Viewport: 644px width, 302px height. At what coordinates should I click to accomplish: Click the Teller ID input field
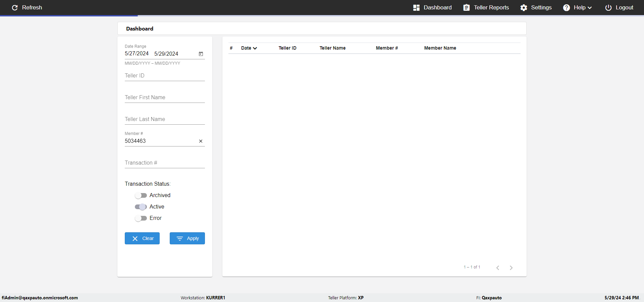coord(165,76)
